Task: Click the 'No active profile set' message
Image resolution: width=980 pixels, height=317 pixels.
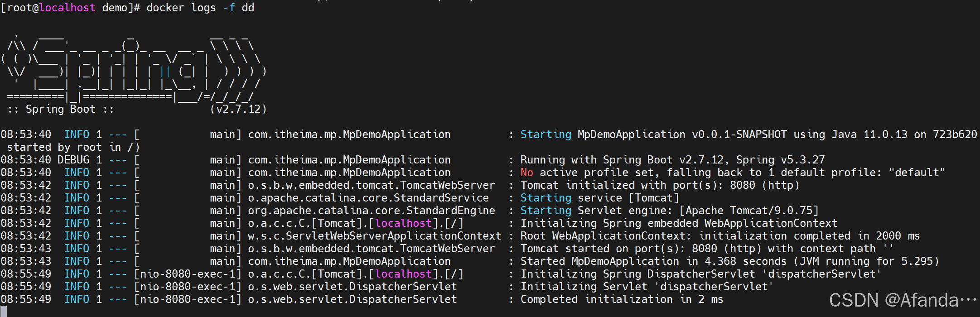Action: [x=587, y=173]
